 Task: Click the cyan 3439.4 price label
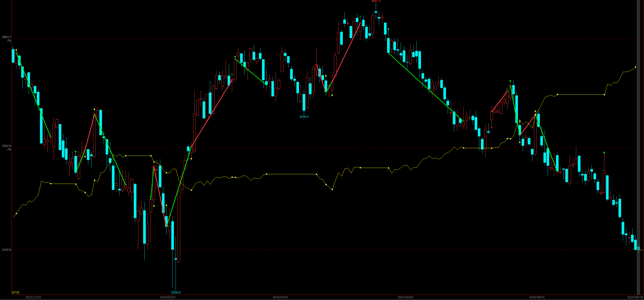click(x=304, y=117)
